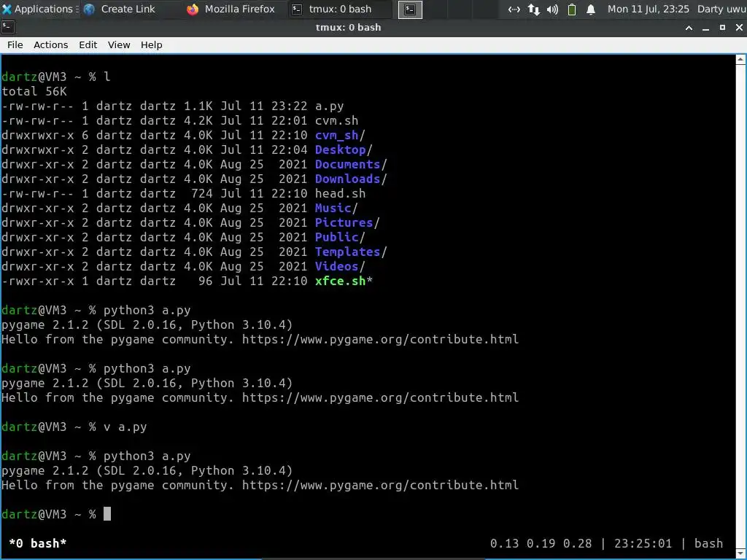The width and height of the screenshot is (747, 560).
Task: Click the green xfce.sh* file name
Action: 344,281
